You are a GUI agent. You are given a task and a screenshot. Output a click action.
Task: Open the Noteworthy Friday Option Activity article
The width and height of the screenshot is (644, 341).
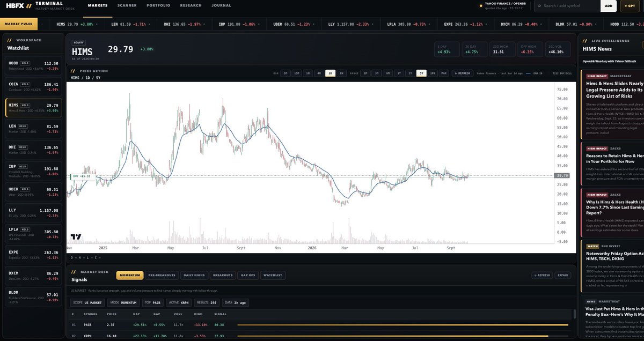tap(615, 257)
